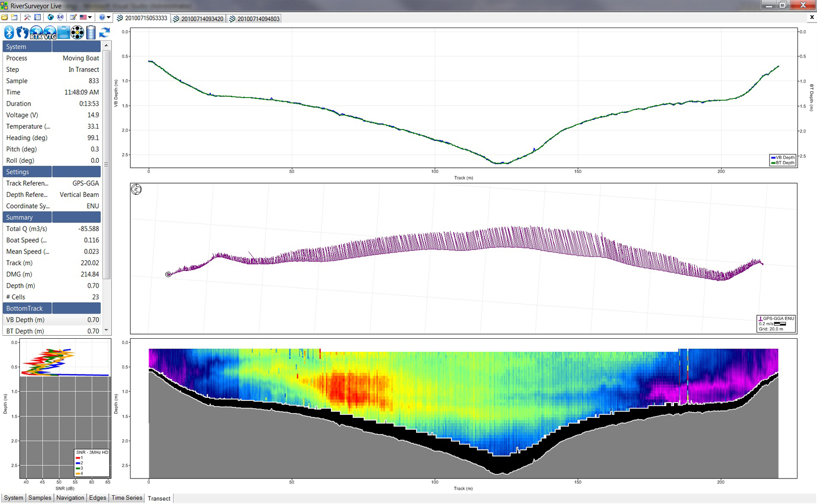Click the compass icon in track plot
817x504 pixels.
(136, 190)
